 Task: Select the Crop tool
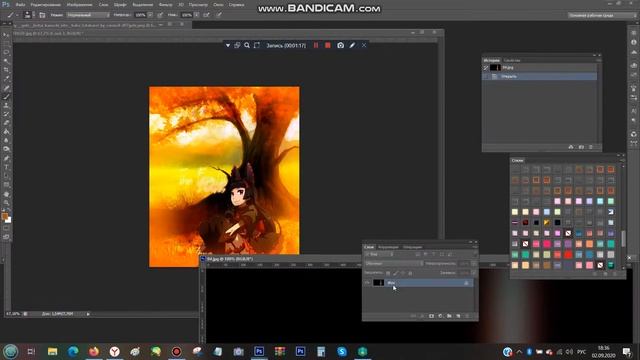point(6,70)
